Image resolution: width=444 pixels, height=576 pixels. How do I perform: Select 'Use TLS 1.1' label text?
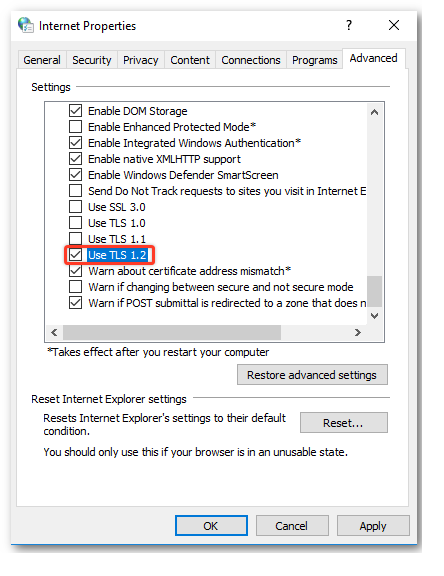coord(117,239)
